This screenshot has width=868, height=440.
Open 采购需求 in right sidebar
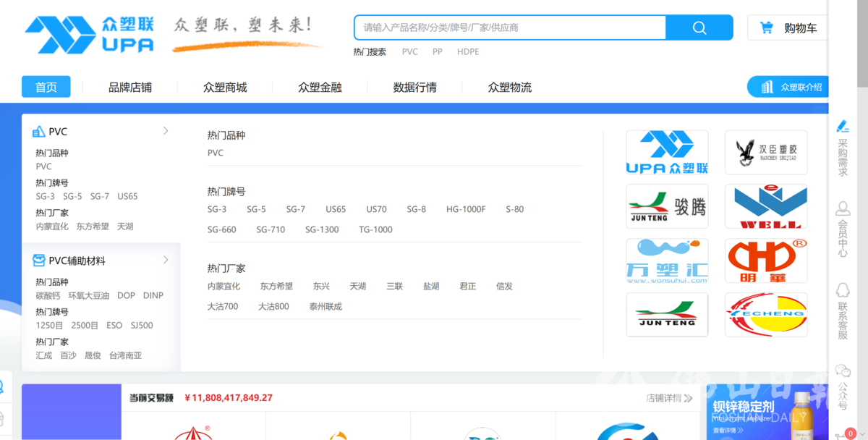coord(843,148)
